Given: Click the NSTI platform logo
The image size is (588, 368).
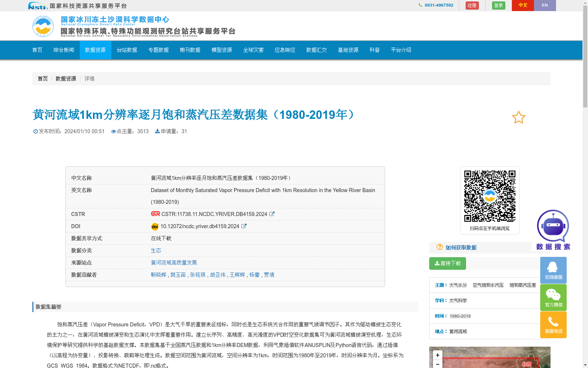Looking at the screenshot, I should point(38,6).
